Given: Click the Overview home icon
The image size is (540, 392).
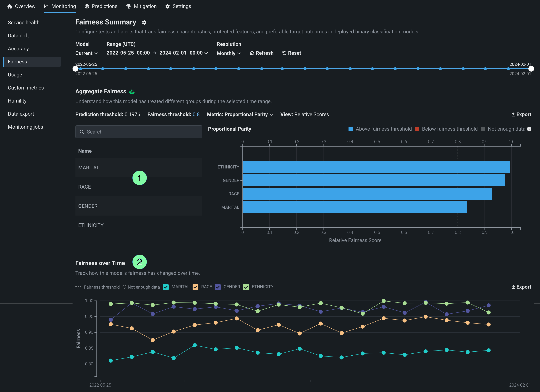Looking at the screenshot, I should click(x=10, y=6).
